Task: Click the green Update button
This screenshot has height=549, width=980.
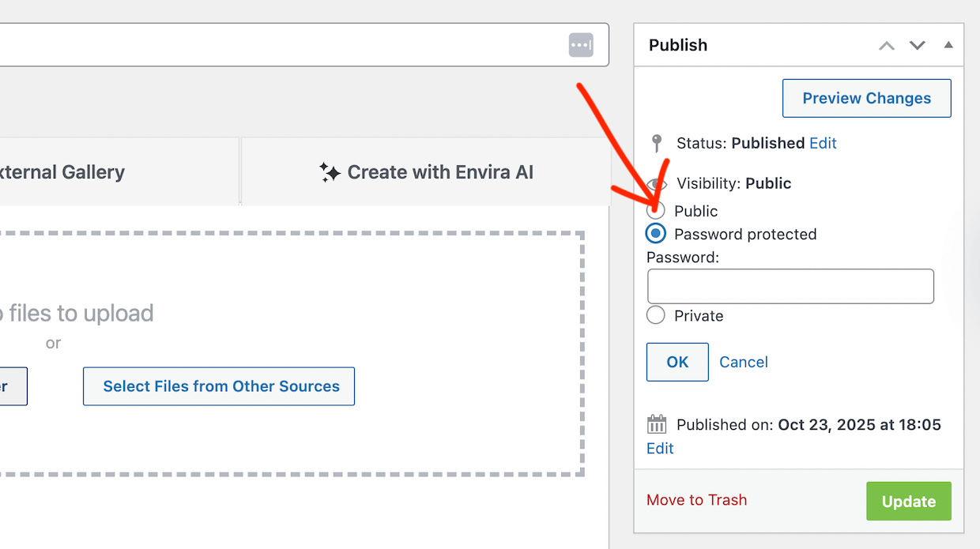Action: (x=909, y=502)
